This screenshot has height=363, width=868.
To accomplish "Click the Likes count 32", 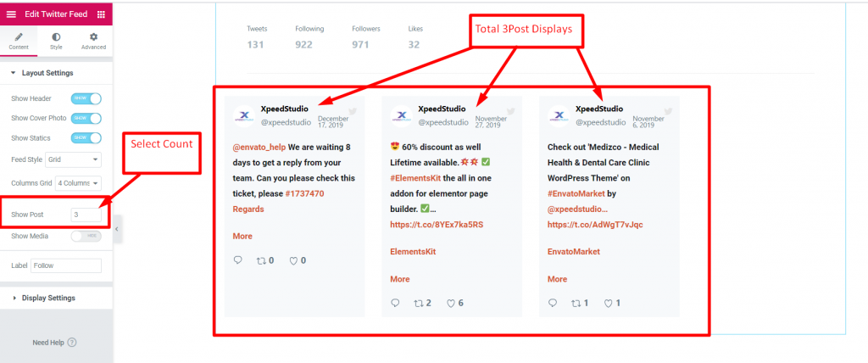I will coord(414,45).
